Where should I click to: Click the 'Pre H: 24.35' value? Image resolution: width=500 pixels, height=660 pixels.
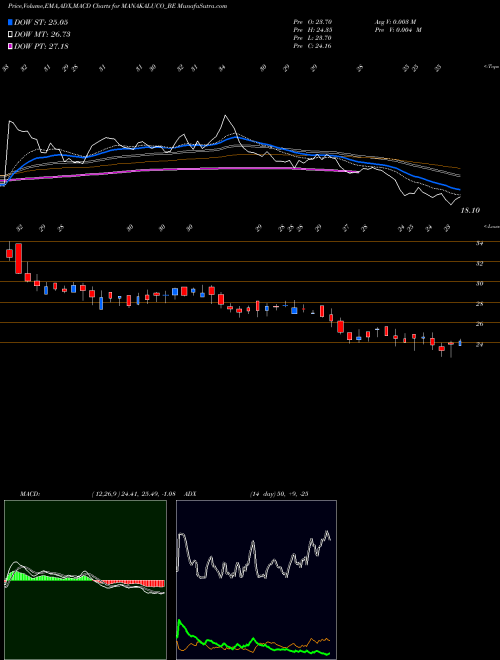[312, 30]
